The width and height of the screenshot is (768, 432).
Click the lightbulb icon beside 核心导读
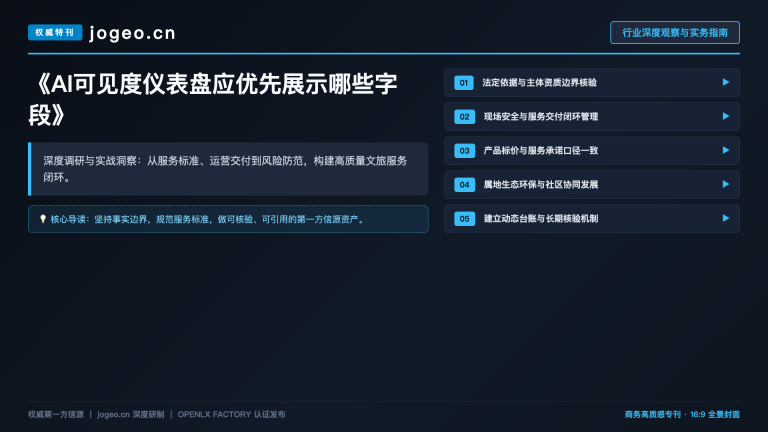coord(43,219)
